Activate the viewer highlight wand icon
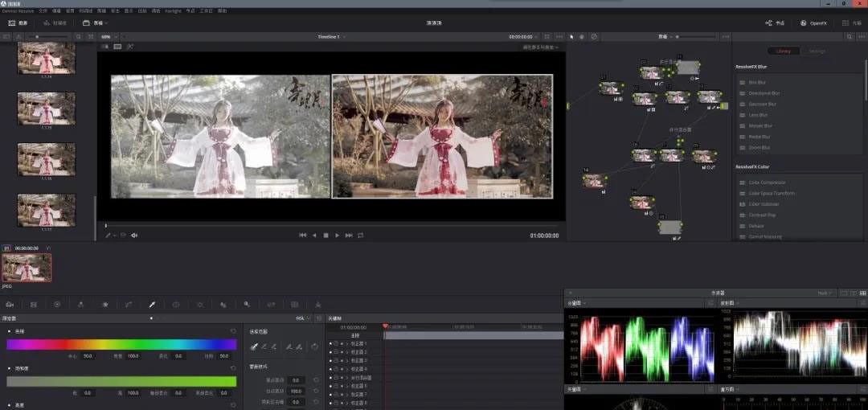Image resolution: width=868 pixels, height=410 pixels. point(130,47)
